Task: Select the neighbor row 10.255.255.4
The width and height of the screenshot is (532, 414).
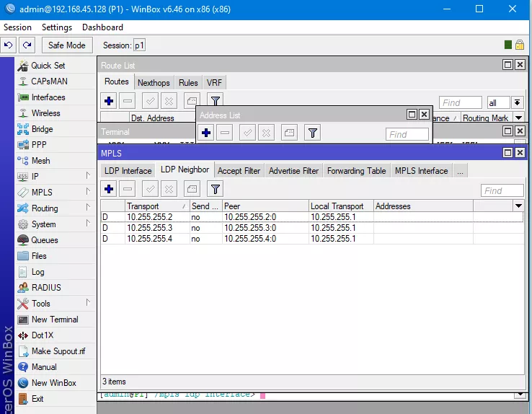Action: coord(312,239)
